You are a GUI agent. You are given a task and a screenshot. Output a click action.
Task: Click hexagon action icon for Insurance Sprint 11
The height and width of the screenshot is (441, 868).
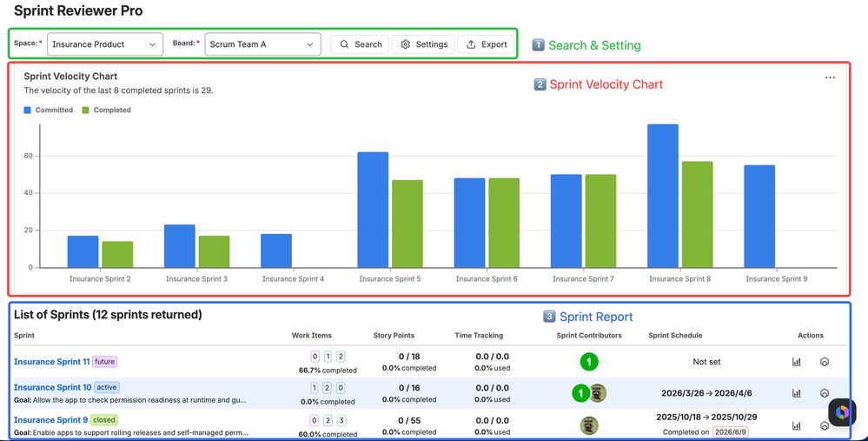pyautogui.click(x=825, y=362)
